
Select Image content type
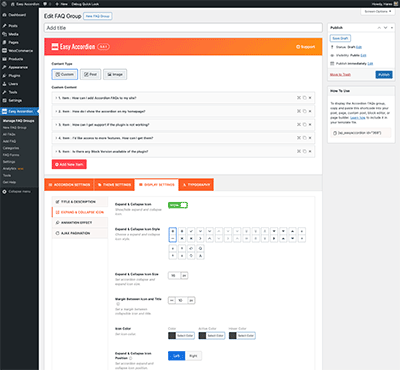pos(115,74)
